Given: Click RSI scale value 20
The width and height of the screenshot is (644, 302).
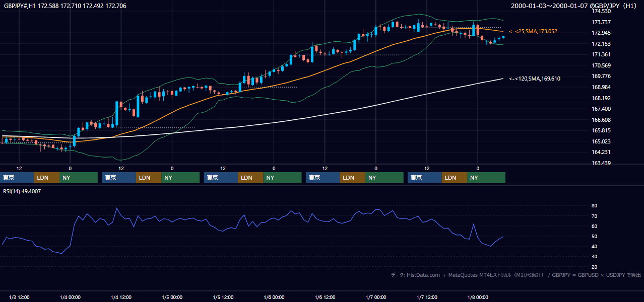Looking at the screenshot, I should 594,267.
